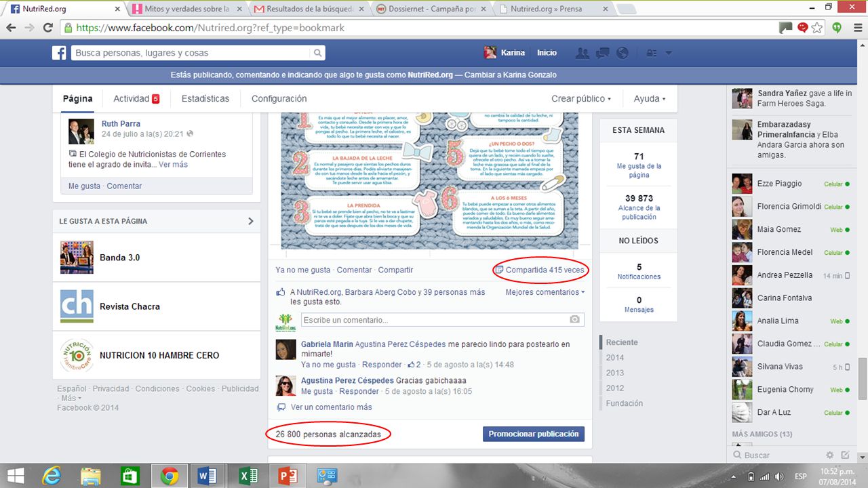Open the Estadísticas tab
868x488 pixels.
tap(205, 98)
